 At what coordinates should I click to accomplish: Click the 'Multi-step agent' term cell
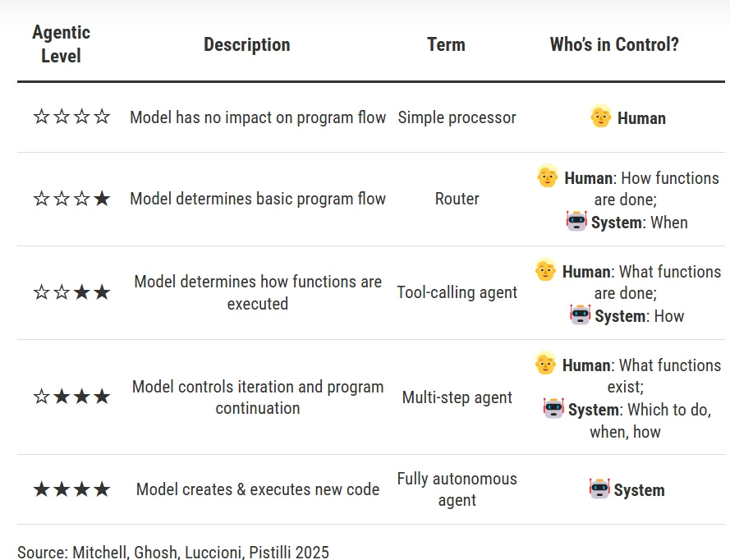point(457,397)
